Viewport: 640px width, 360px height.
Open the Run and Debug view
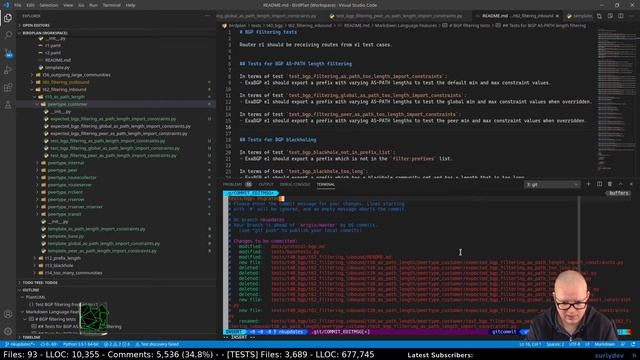click(8, 70)
